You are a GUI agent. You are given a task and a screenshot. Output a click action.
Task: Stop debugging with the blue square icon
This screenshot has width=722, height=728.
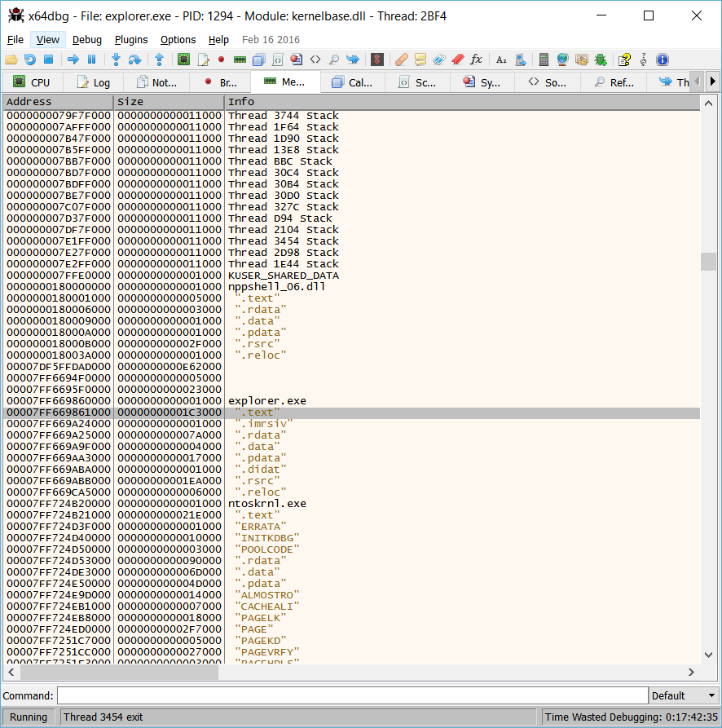[x=48, y=60]
